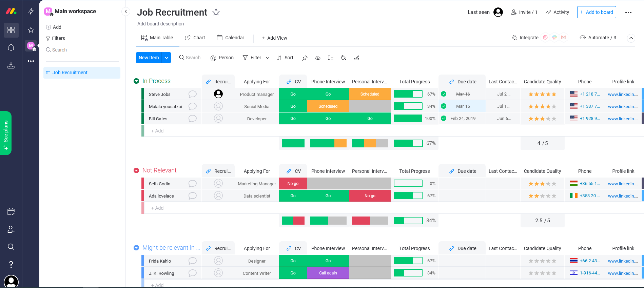This screenshot has height=288, width=644.
Task: Click edit pencil icon in toolbar
Action: point(356,58)
